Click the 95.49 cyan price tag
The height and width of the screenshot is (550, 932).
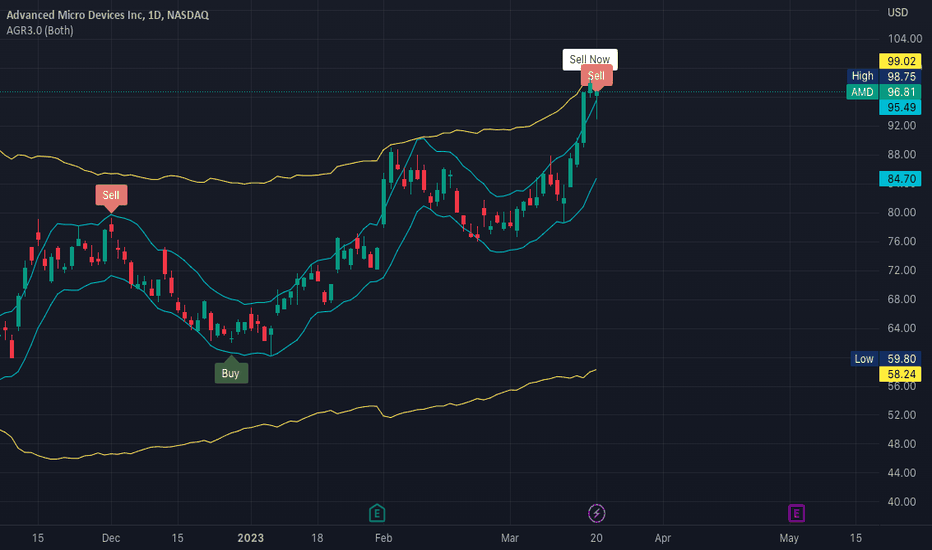(x=900, y=107)
